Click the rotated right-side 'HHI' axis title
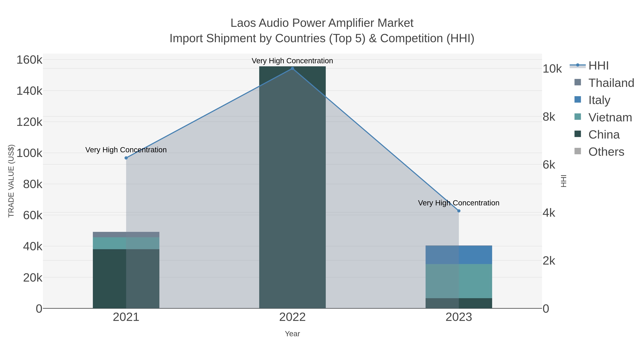 coord(563,181)
